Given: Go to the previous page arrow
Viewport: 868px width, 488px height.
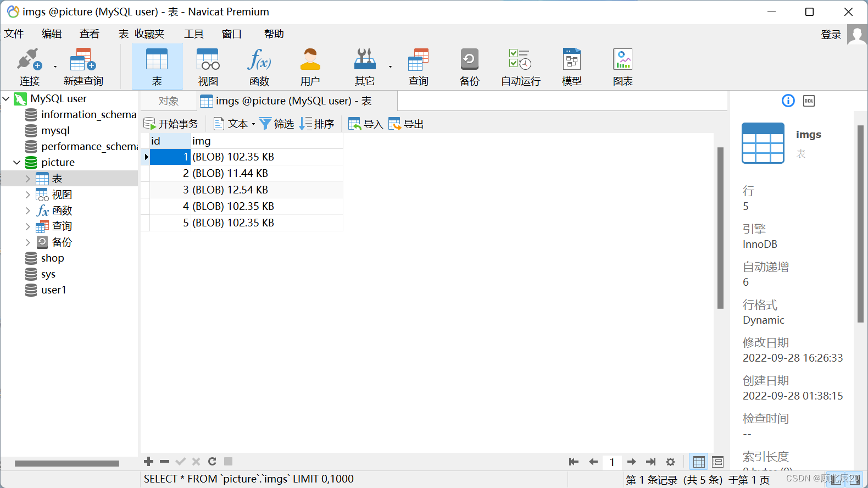Looking at the screenshot, I should point(593,462).
